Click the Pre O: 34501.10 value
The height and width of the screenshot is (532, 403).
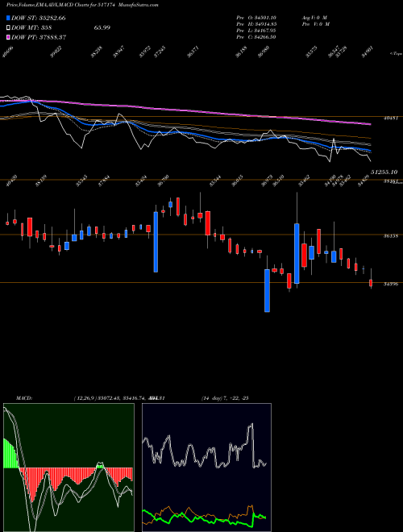point(256,18)
